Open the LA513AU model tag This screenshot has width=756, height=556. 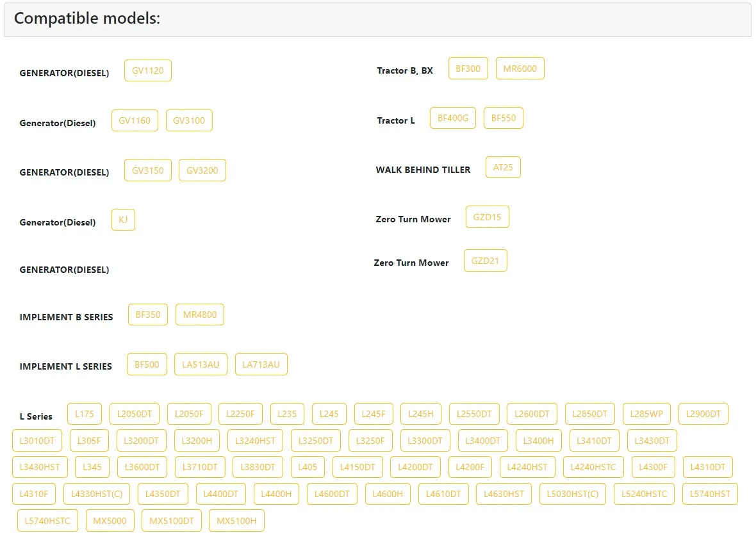click(x=201, y=364)
